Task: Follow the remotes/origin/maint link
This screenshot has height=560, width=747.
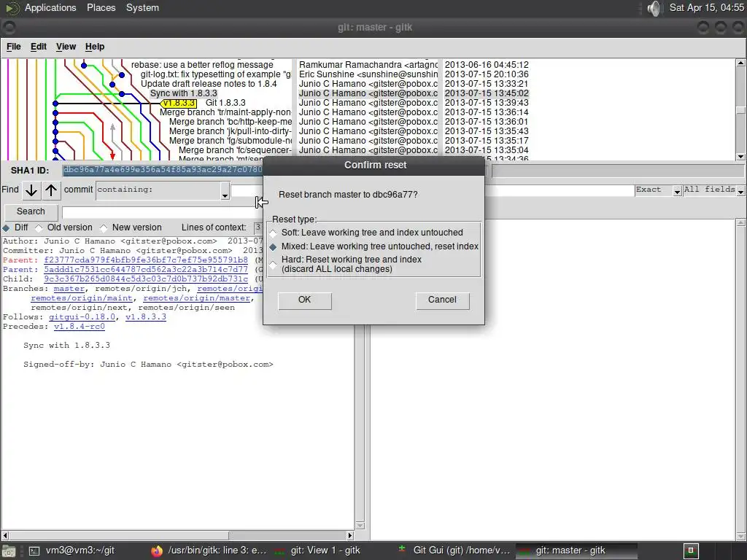Action: coord(82,298)
